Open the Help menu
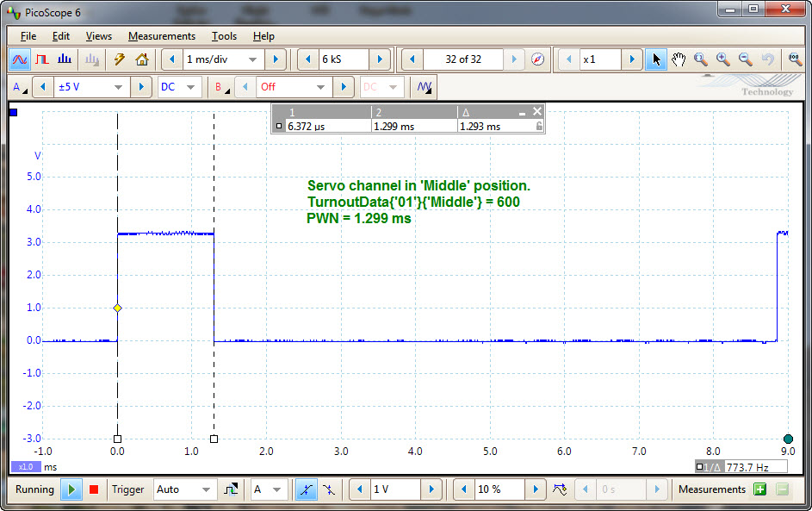812x511 pixels. [263, 35]
